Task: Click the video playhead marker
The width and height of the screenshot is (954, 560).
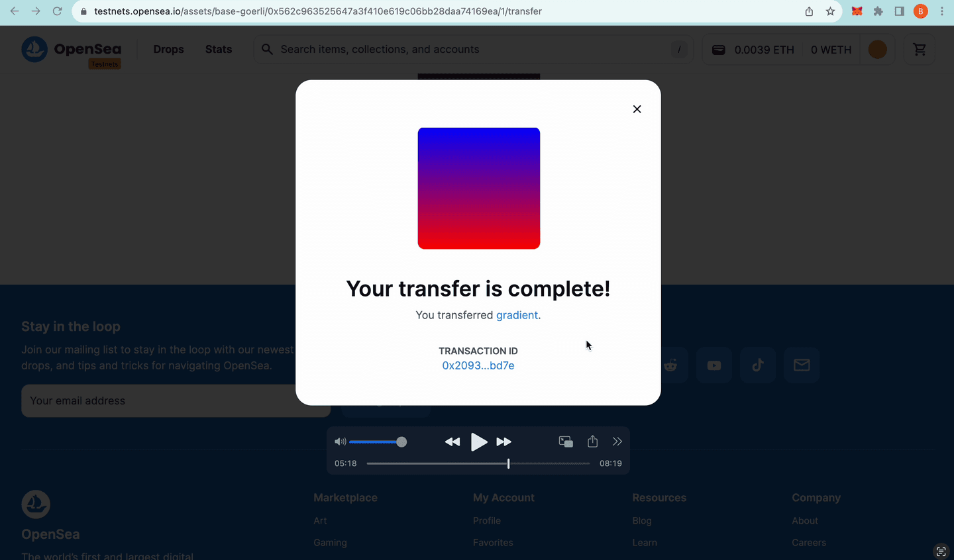Action: coord(509,463)
